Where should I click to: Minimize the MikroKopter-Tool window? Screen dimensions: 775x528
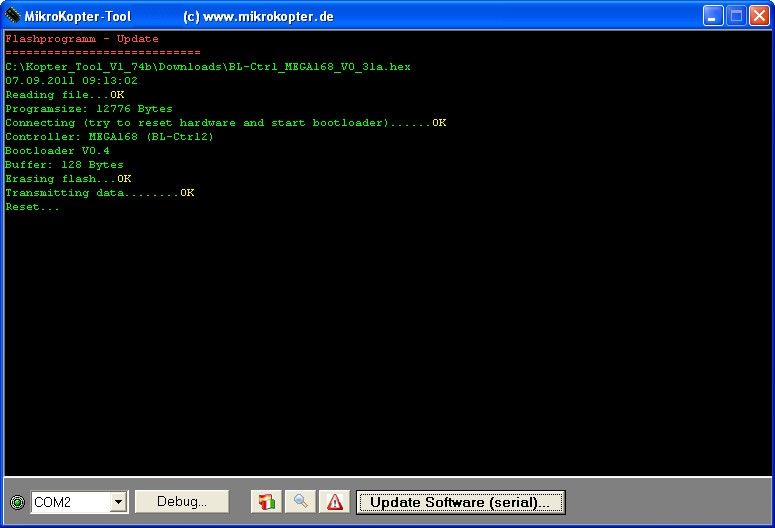click(712, 16)
